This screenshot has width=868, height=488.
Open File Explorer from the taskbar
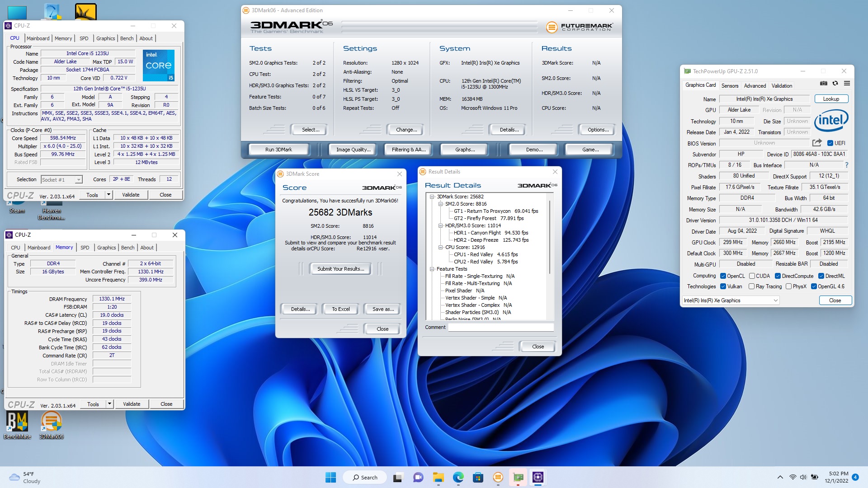pyautogui.click(x=438, y=477)
